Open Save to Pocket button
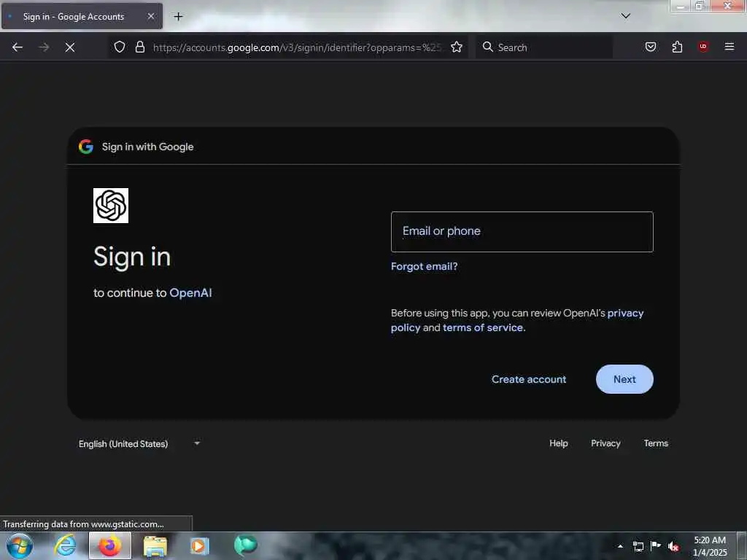Viewport: 747px width, 560px height. tap(650, 47)
